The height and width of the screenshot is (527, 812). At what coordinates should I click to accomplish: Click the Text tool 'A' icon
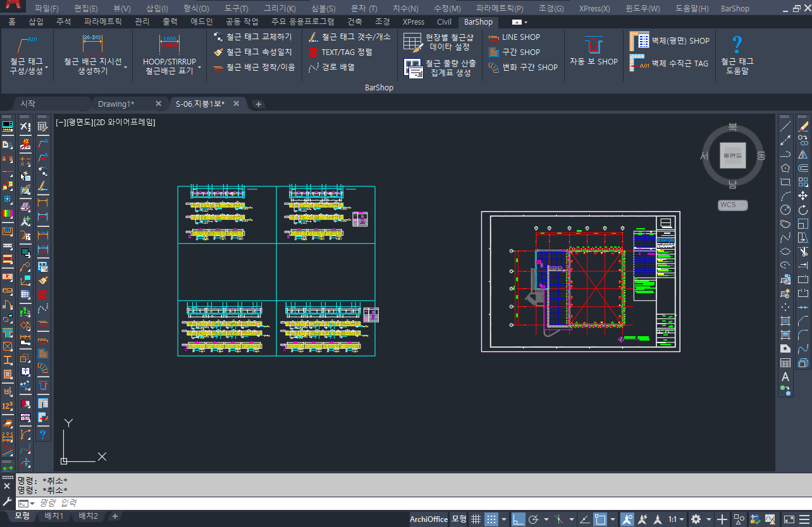(785, 377)
